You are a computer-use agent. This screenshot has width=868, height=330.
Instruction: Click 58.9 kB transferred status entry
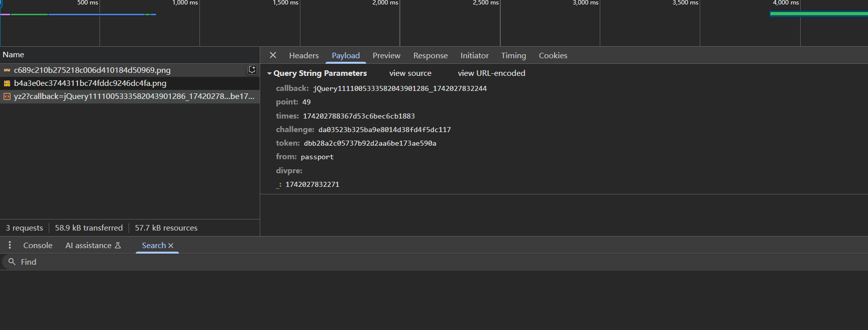(89, 228)
